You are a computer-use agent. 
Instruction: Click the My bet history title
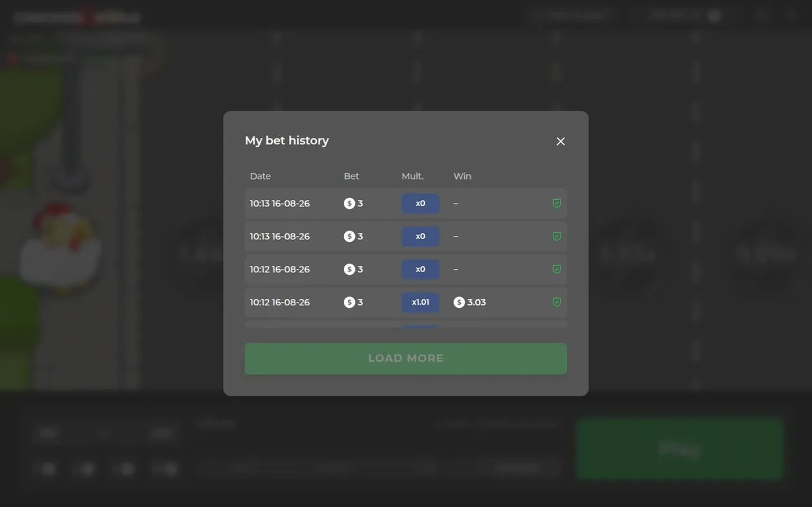point(287,140)
